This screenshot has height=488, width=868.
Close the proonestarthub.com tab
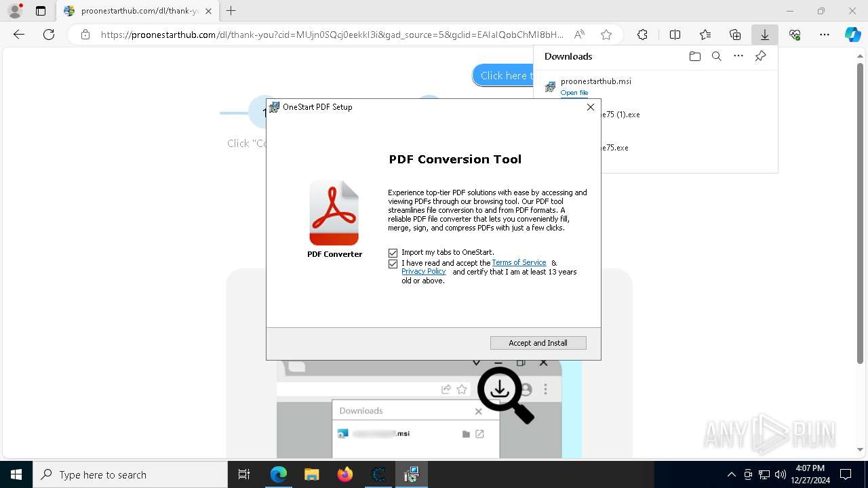(208, 11)
